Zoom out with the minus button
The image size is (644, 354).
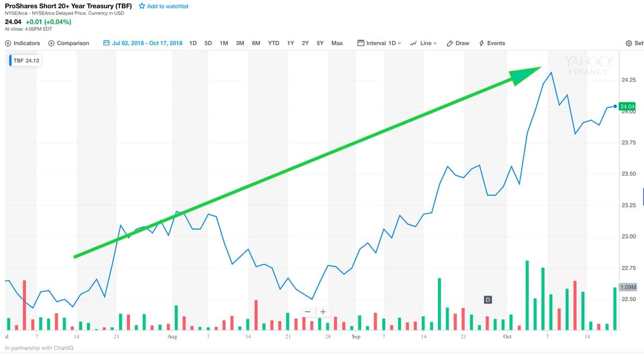(308, 312)
